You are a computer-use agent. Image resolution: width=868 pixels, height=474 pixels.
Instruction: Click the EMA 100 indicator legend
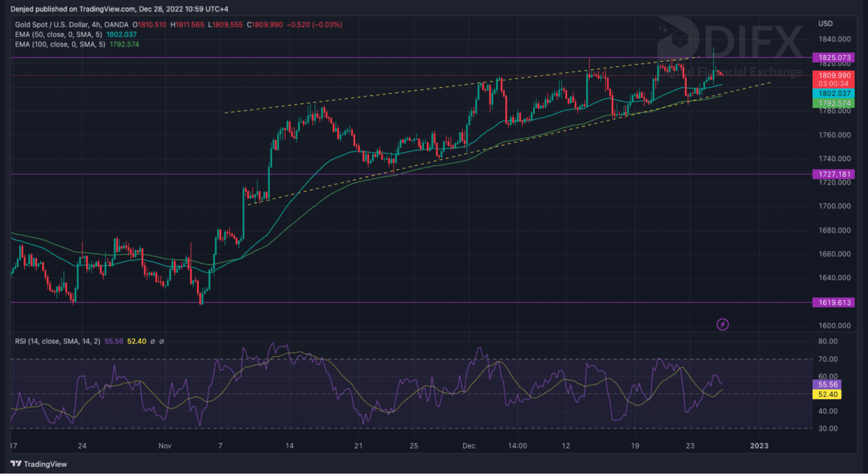pos(60,44)
